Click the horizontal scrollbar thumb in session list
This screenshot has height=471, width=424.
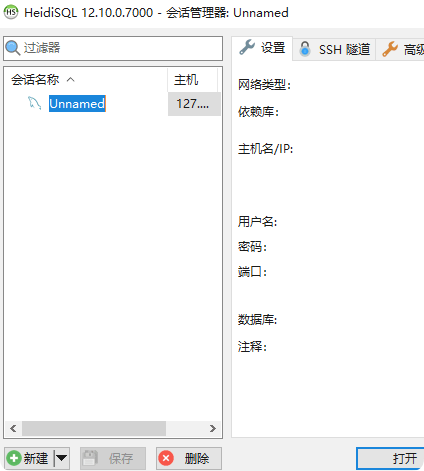(x=94, y=428)
